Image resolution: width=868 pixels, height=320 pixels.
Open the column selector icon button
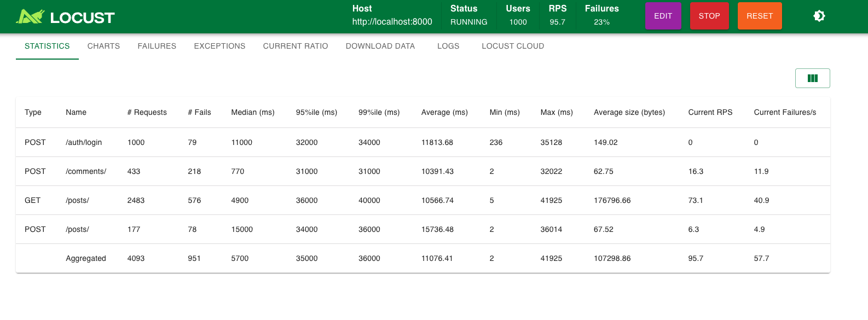tap(812, 78)
